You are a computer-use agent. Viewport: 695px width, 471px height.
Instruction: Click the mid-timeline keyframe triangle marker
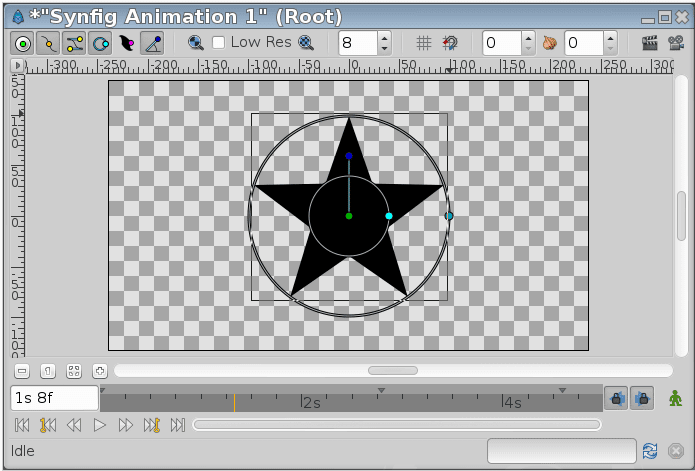pyautogui.click(x=381, y=390)
